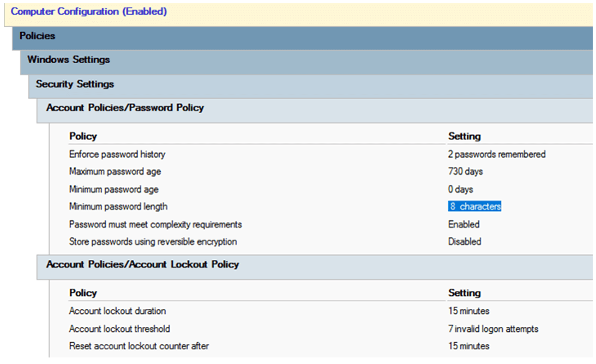This screenshot has width=596, height=364.
Task: Select the Maximum password age policy
Action: [115, 172]
